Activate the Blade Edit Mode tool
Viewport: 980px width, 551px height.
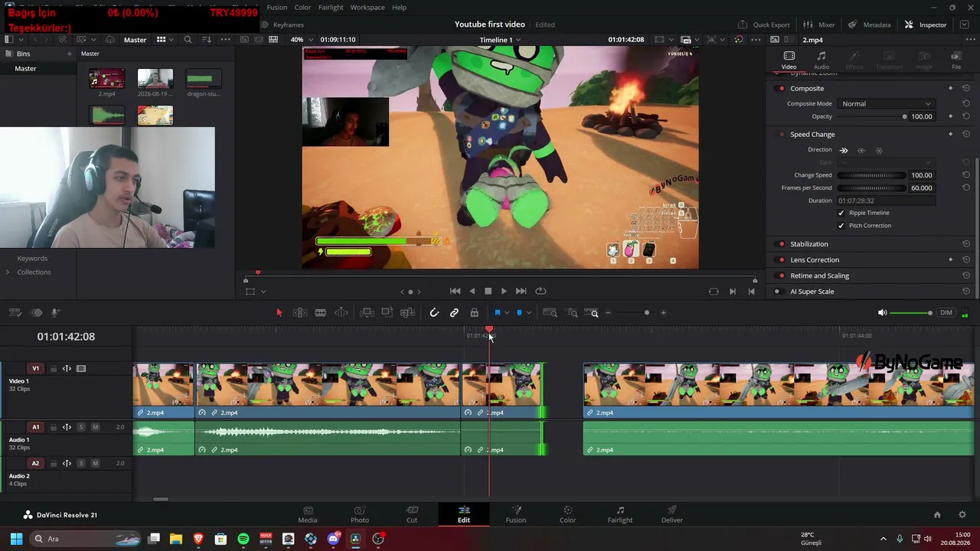pyautogui.click(x=321, y=312)
